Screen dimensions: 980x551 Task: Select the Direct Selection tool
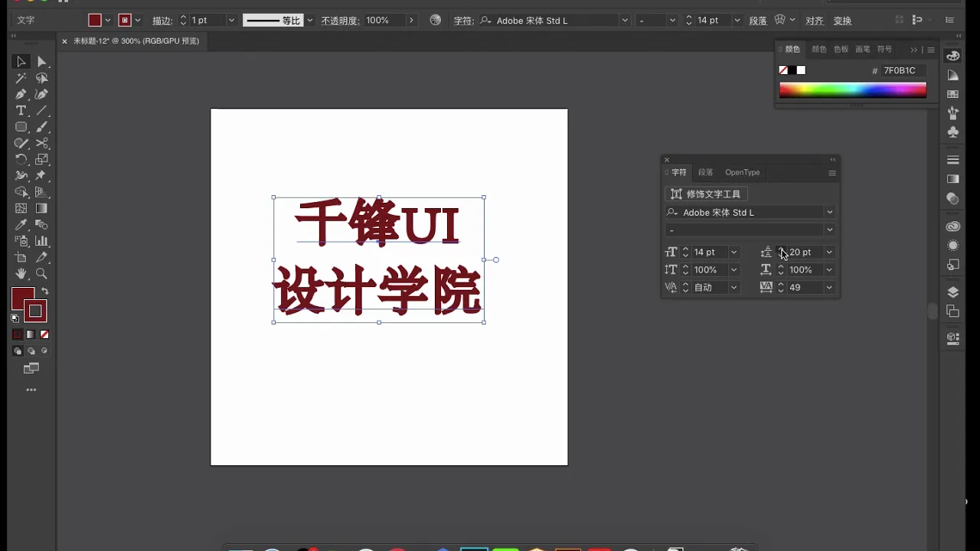[x=42, y=62]
